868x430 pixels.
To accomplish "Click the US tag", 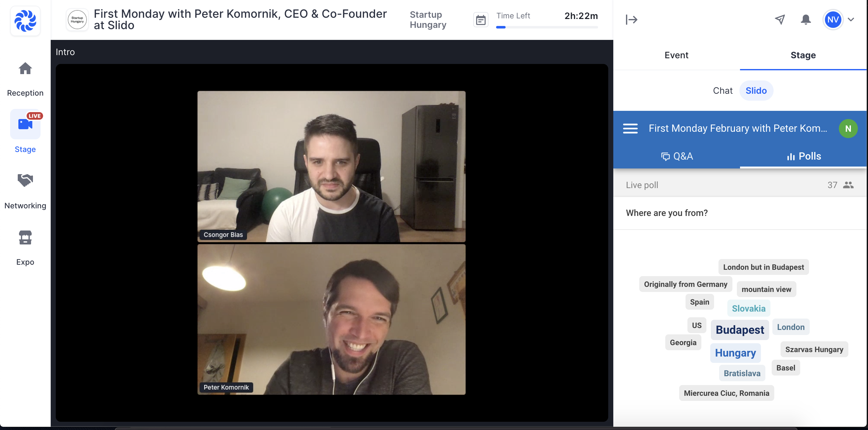I will (697, 325).
